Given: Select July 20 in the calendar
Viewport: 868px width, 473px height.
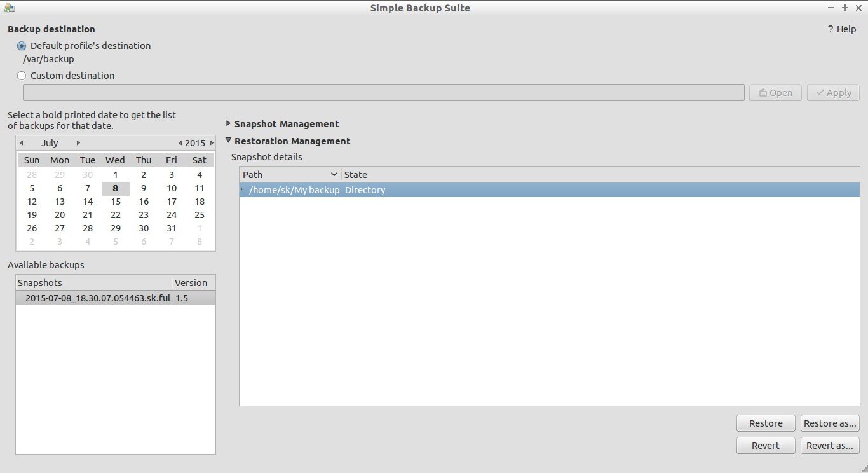Looking at the screenshot, I should click(x=60, y=215).
